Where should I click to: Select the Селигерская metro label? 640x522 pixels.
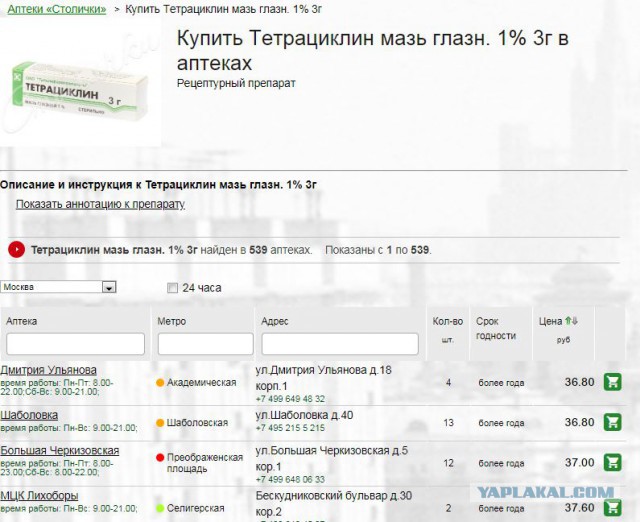196,509
